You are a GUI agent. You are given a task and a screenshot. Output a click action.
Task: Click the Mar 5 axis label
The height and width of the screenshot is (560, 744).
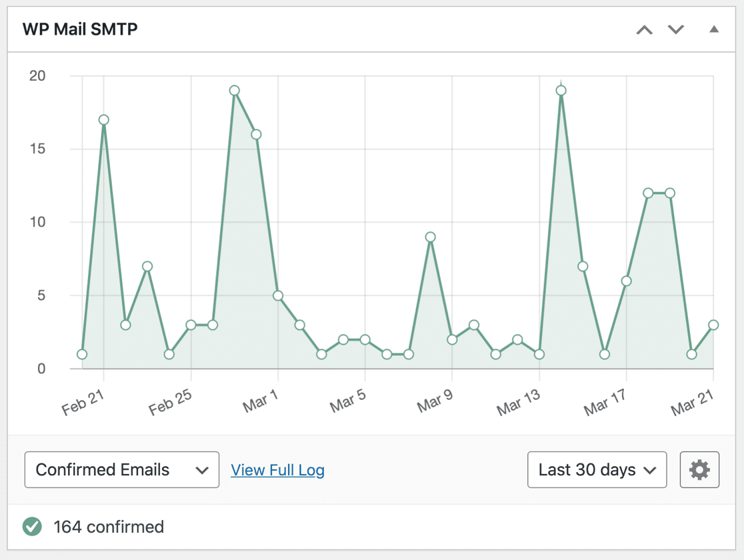coord(347,400)
